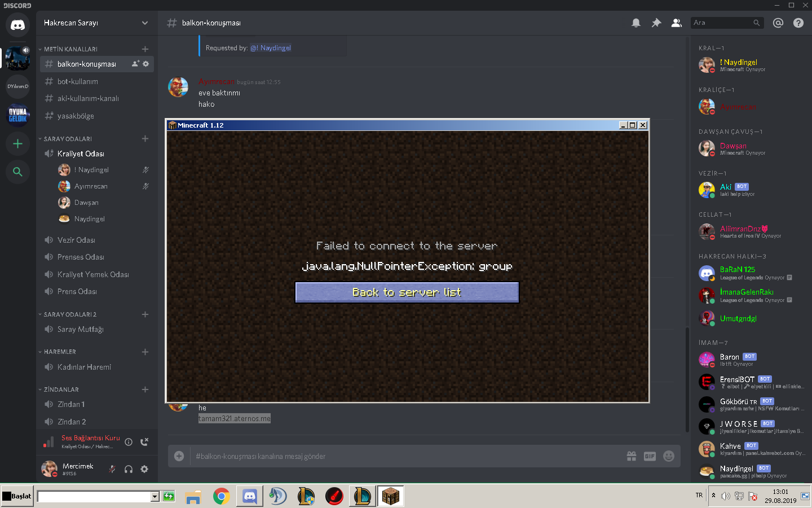Create channel in SARAY ODALARI 2 category
812x508 pixels.
click(x=145, y=314)
